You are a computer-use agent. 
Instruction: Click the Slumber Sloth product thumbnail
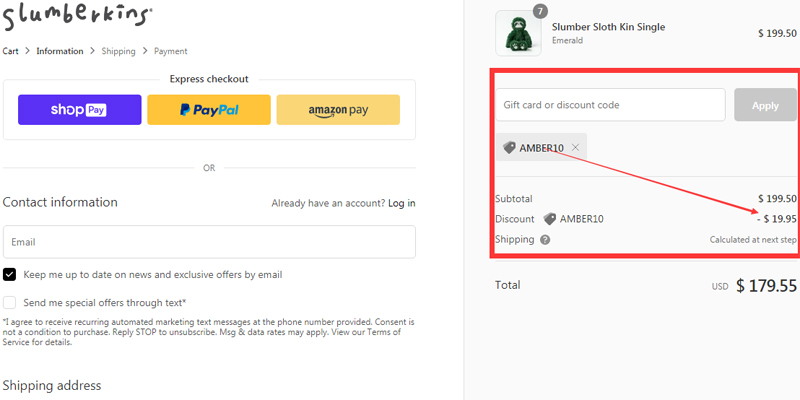coord(518,33)
